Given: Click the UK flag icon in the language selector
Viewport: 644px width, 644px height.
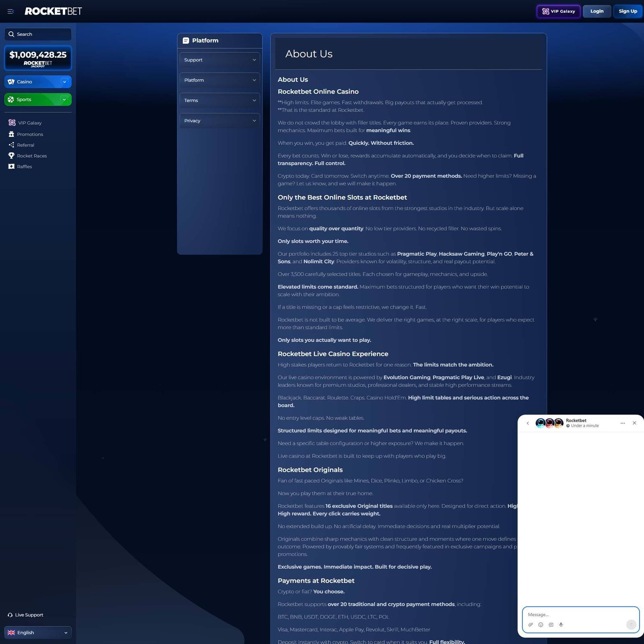Looking at the screenshot, I should point(11,632).
